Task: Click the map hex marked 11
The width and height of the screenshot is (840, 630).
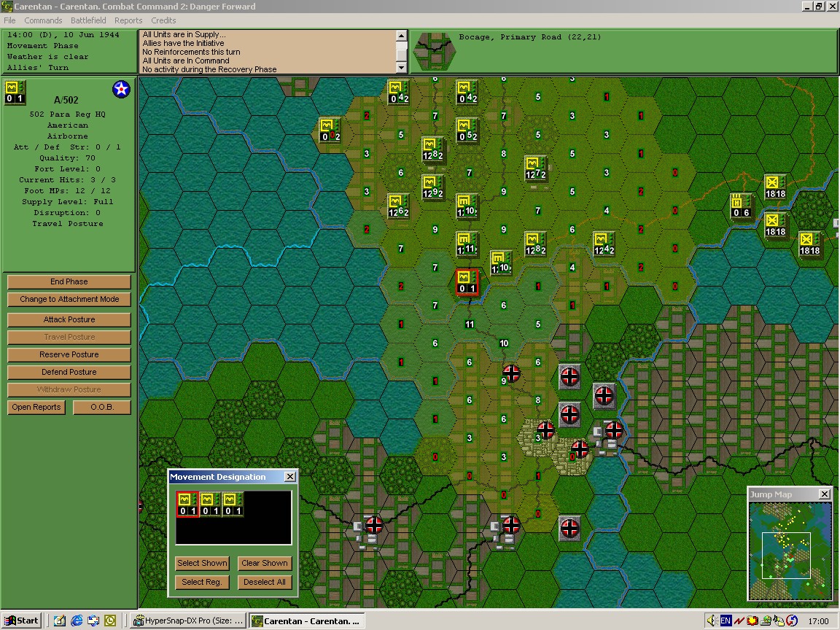Action: [470, 324]
